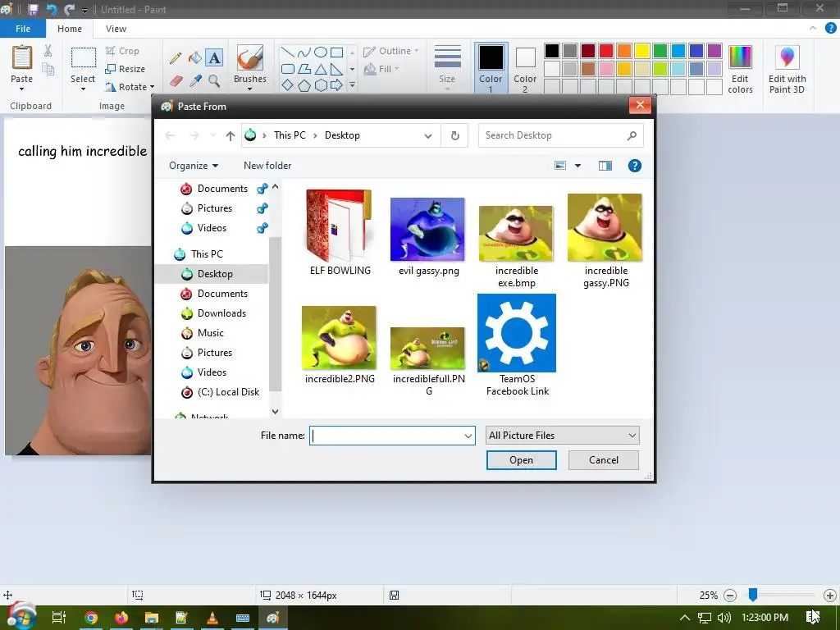Click the Up folder arrow in dialog

point(231,136)
